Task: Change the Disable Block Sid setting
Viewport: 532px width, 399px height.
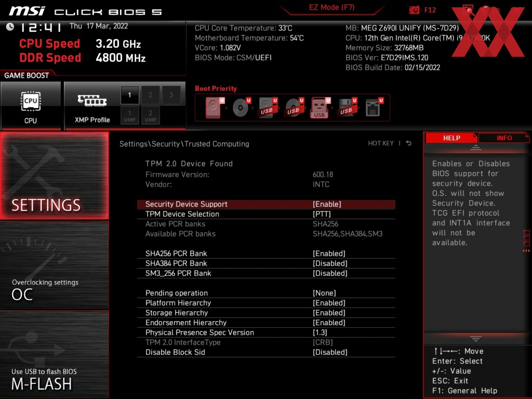Action: pos(266,352)
